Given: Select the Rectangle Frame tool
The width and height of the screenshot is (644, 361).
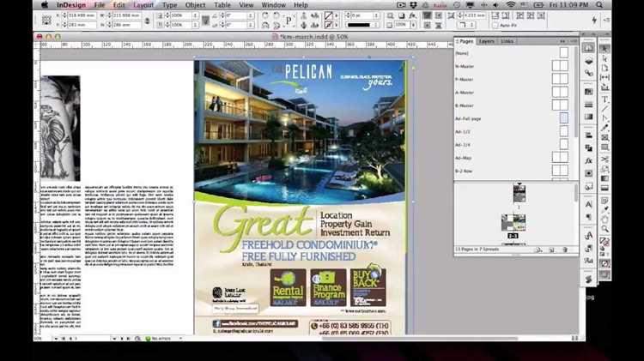Looking at the screenshot, I should click(605, 137).
